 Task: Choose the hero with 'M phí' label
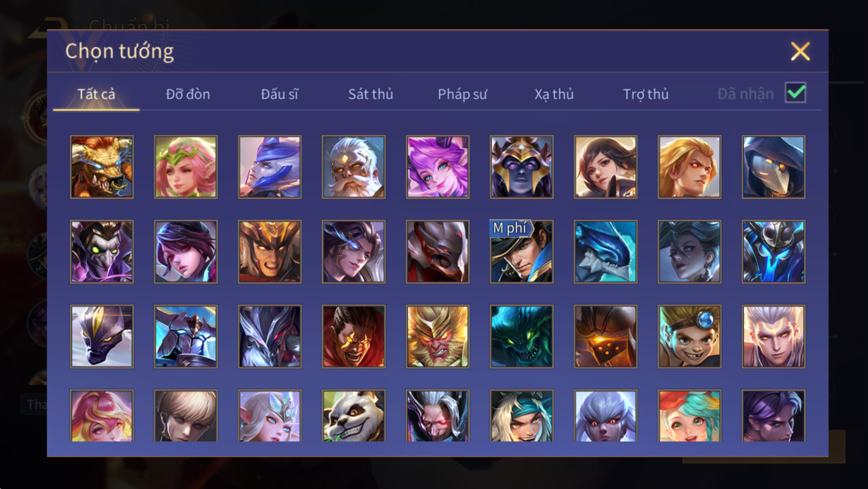522,252
